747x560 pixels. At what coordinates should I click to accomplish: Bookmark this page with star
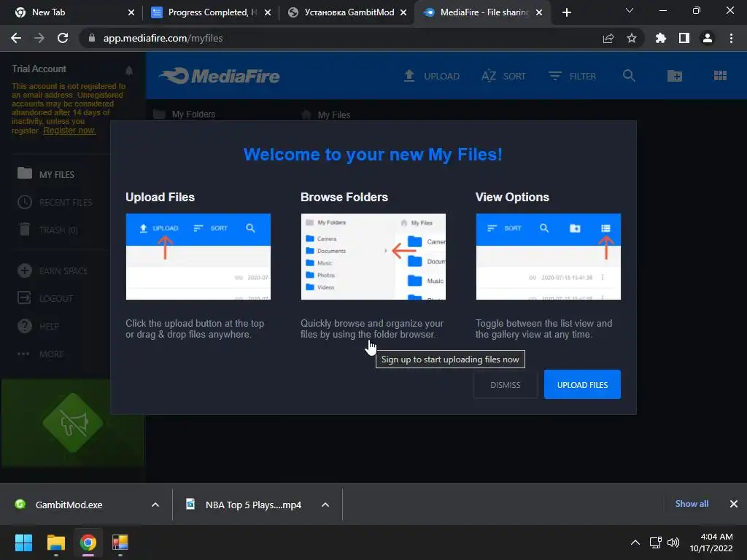point(632,38)
